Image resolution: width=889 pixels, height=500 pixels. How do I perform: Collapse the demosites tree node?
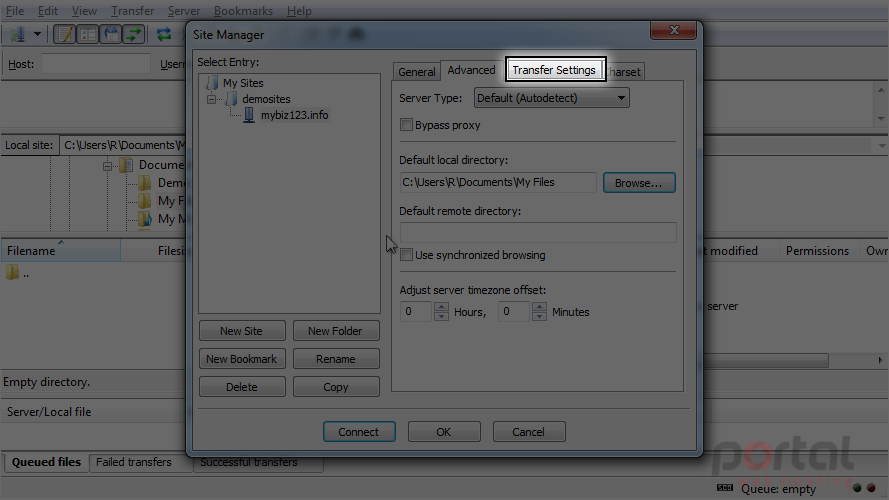[211, 99]
